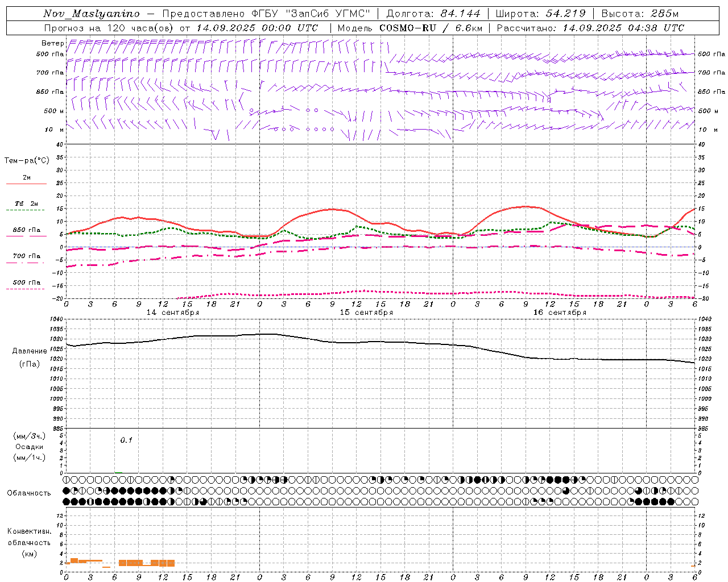Select the Широта: 54.219 header field
Image resolution: width=728 pixels, height=582 pixels.
pyautogui.click(x=540, y=14)
